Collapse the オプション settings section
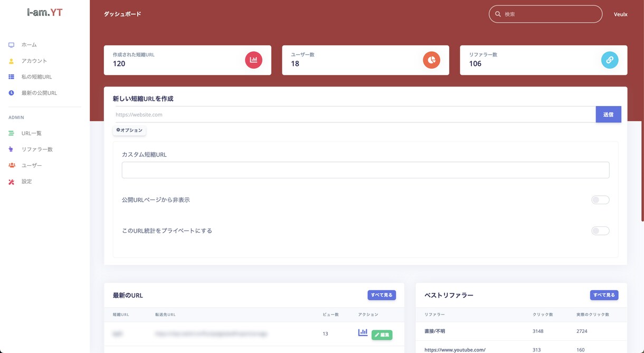Viewport: 644px width, 353px height. (129, 130)
